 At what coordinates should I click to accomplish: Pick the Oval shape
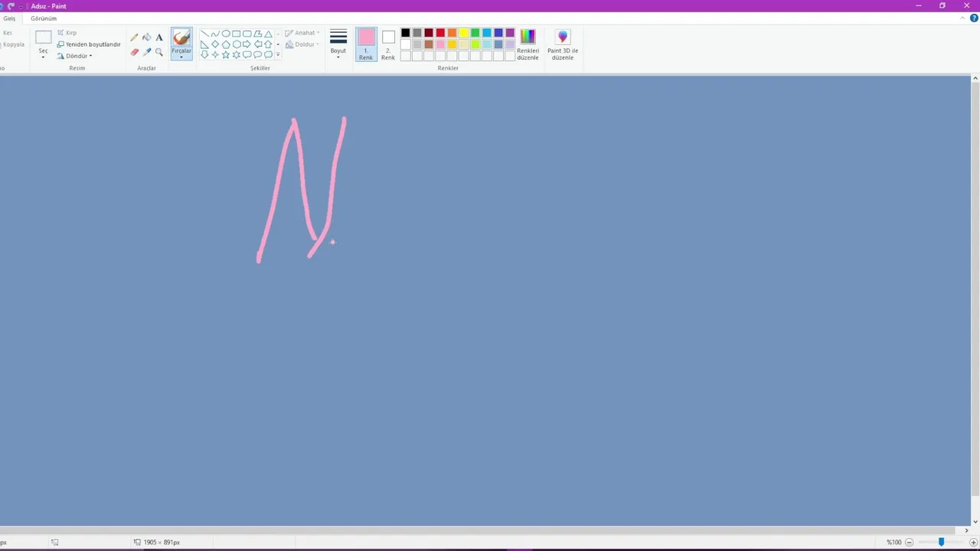(x=226, y=34)
